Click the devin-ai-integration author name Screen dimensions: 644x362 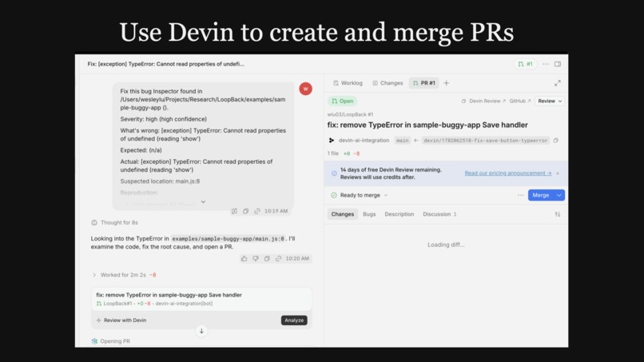[364, 141]
